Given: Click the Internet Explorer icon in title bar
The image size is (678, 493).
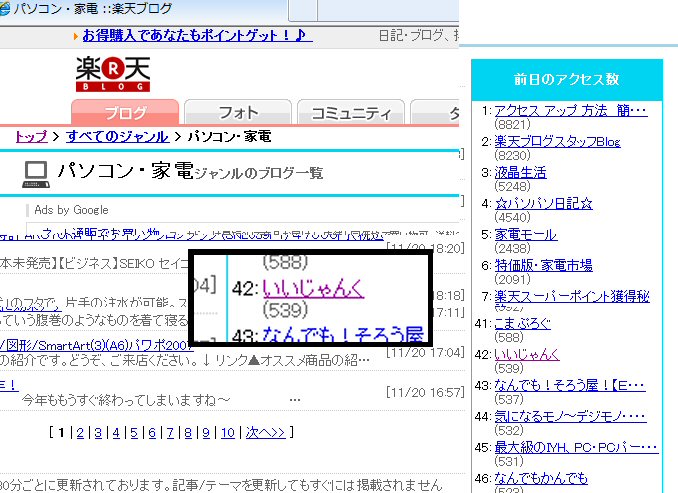Looking at the screenshot, I should click(5, 9).
